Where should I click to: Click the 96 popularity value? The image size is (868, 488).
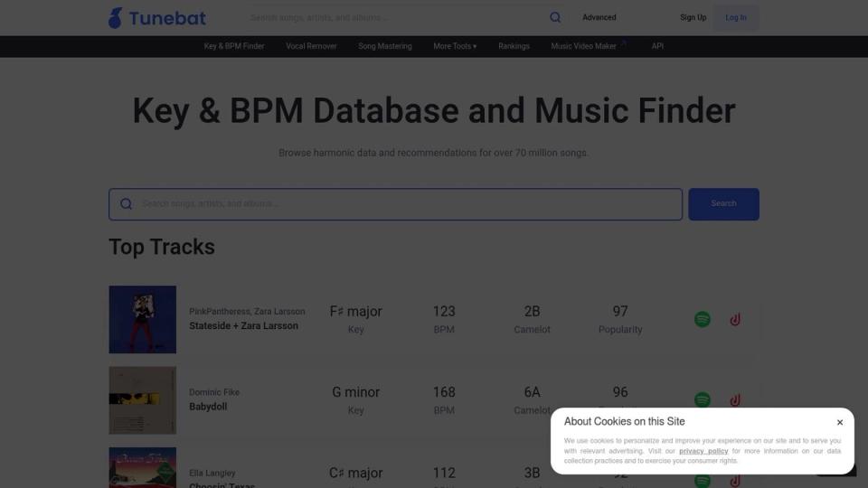point(620,392)
